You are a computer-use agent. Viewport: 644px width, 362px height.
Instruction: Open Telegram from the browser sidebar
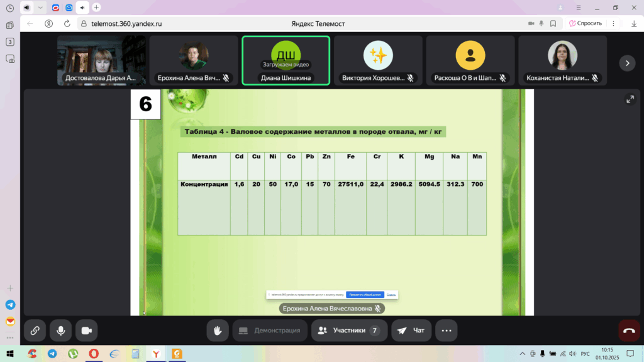[x=10, y=304]
